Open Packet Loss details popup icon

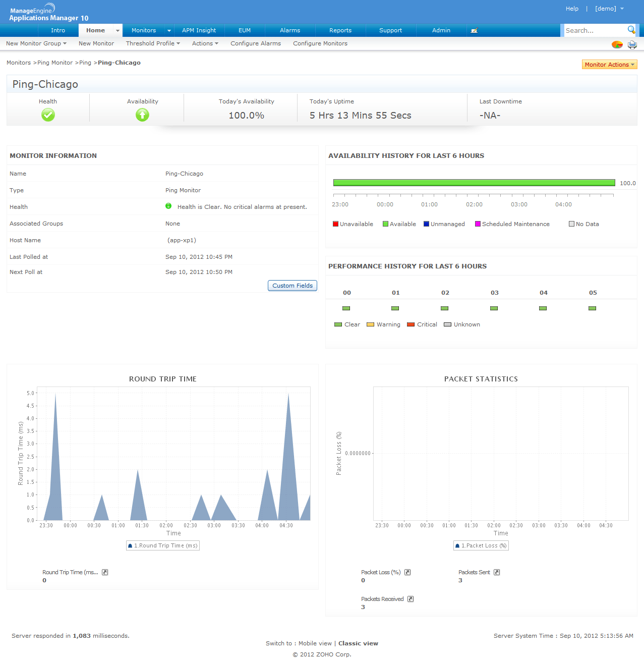407,572
